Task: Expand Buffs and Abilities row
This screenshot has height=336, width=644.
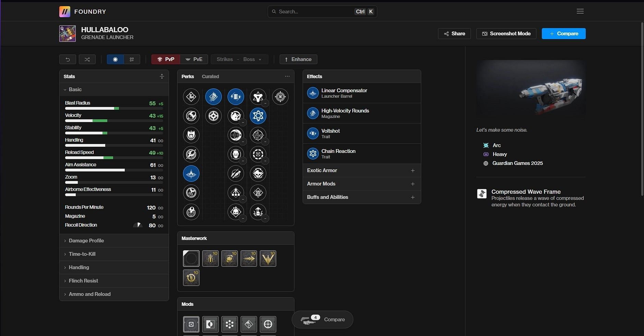Action: 362,197
